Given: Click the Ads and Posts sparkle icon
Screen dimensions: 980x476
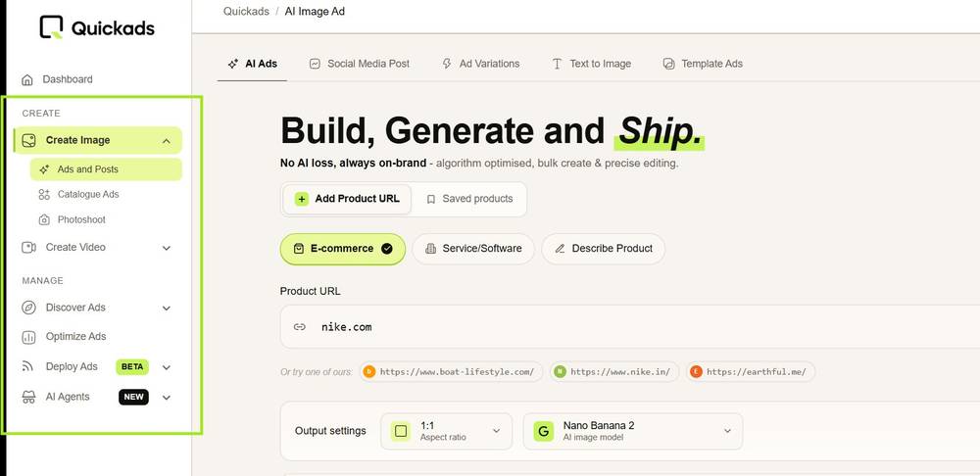Looking at the screenshot, I should [44, 169].
